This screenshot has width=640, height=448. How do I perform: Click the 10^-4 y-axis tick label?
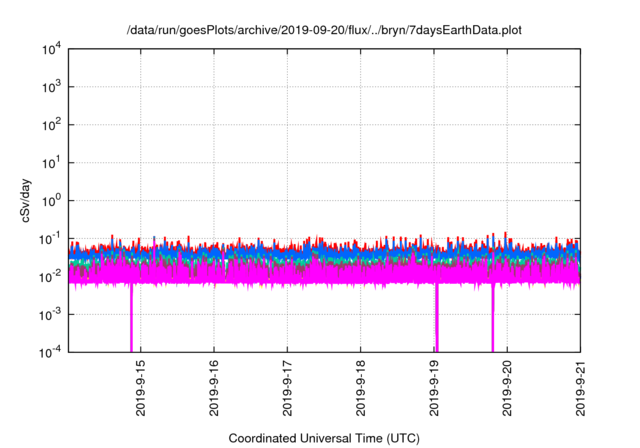(50, 352)
